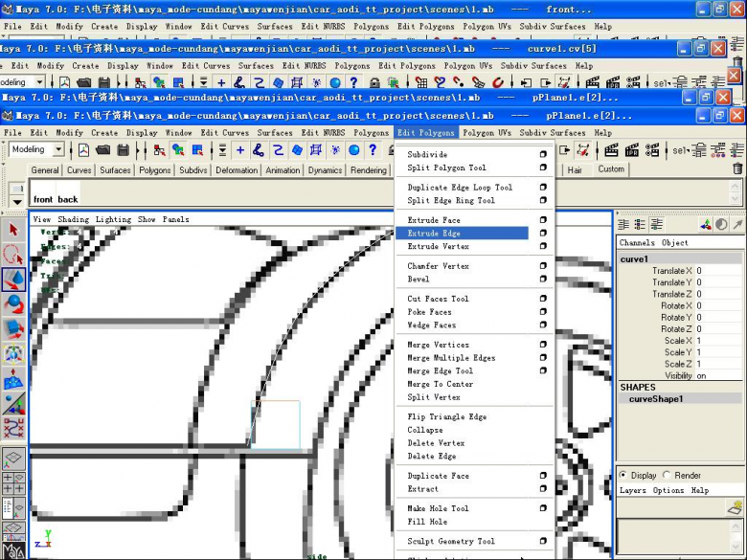Screen dimensions: 747x560
Task: Choose Extrude Edge from Edit Polygons menu
Action: 462,234
